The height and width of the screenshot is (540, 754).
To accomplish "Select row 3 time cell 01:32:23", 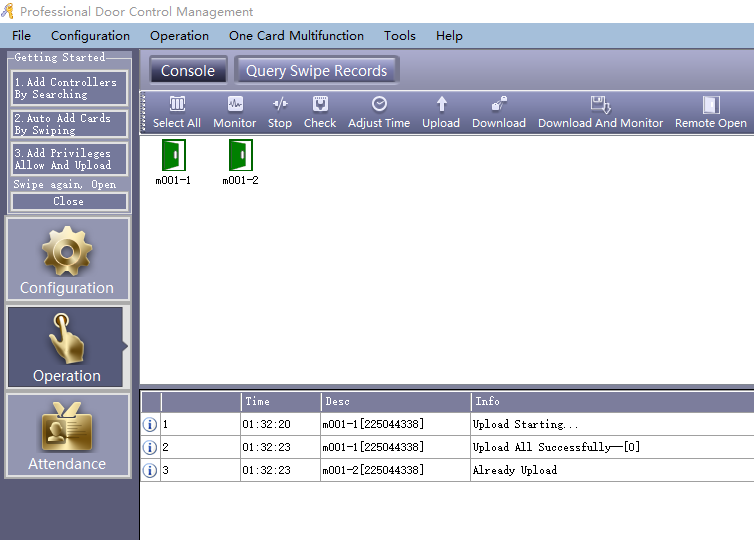I will pos(280,470).
